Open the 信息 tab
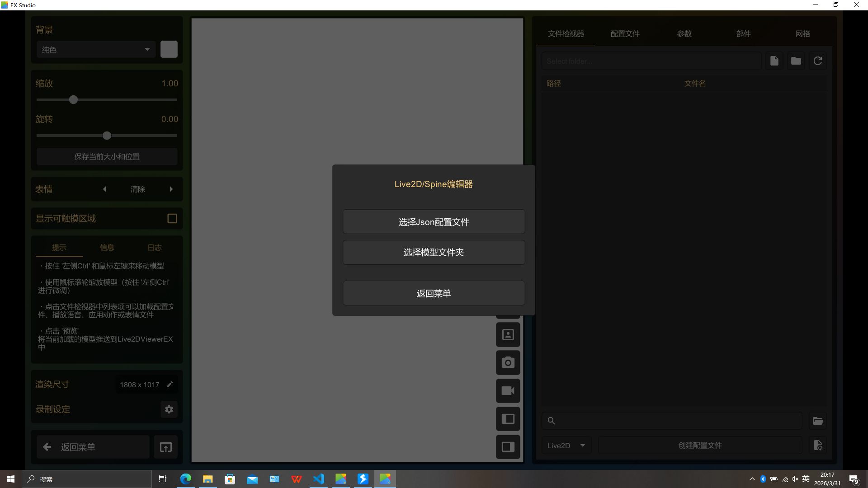Image resolution: width=868 pixels, height=488 pixels. pyautogui.click(x=107, y=248)
